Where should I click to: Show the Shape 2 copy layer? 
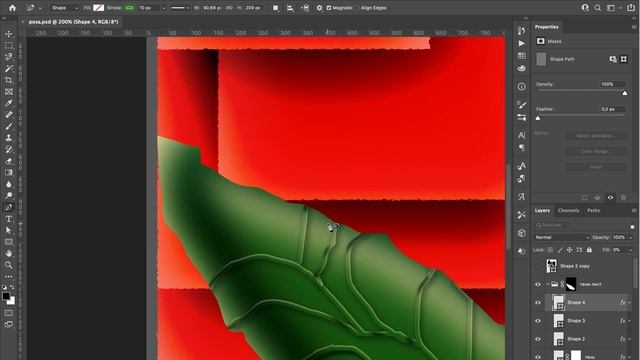(538, 266)
